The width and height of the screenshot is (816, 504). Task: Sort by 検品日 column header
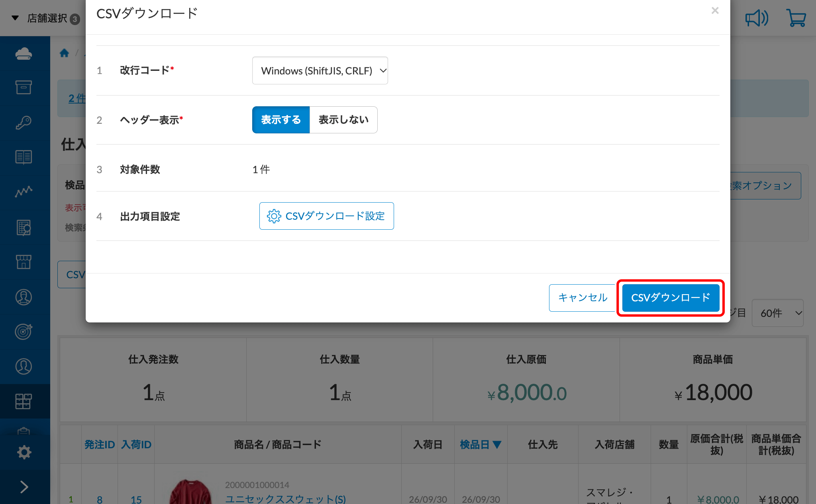pos(481,445)
